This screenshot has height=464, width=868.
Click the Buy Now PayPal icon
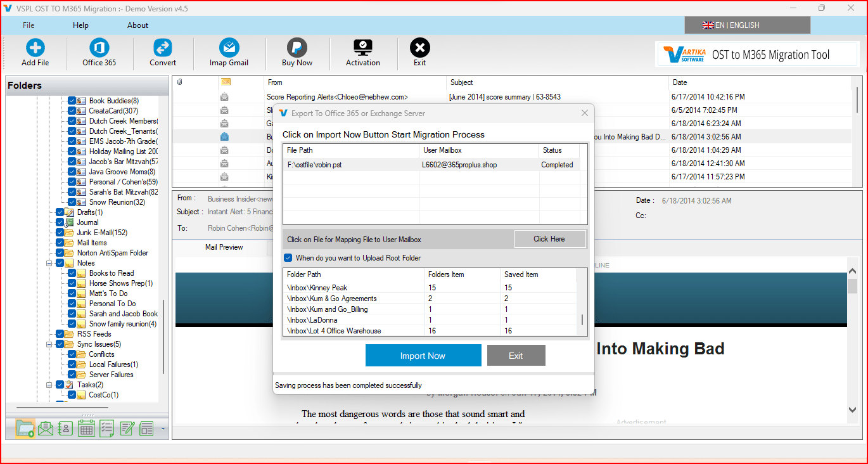pyautogui.click(x=297, y=48)
